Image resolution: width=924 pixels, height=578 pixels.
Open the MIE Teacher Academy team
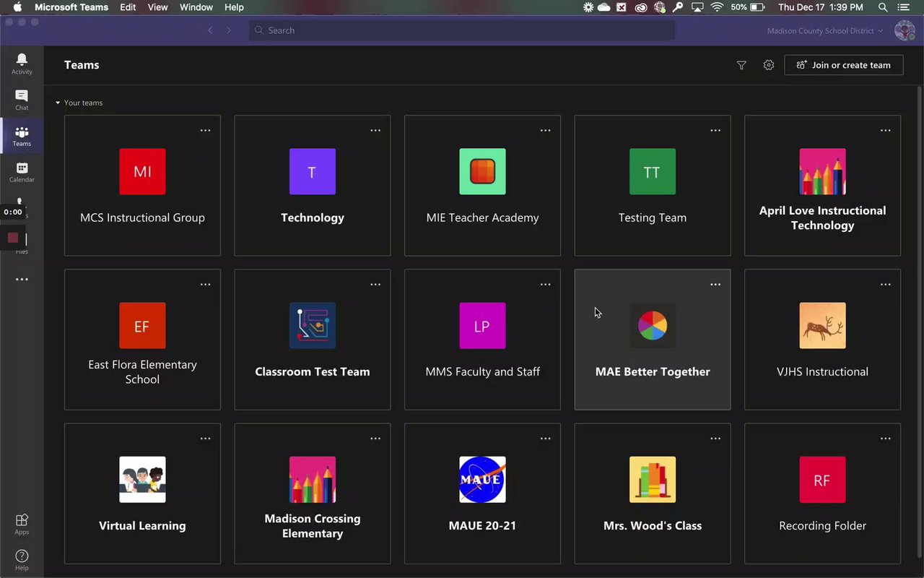point(482,186)
